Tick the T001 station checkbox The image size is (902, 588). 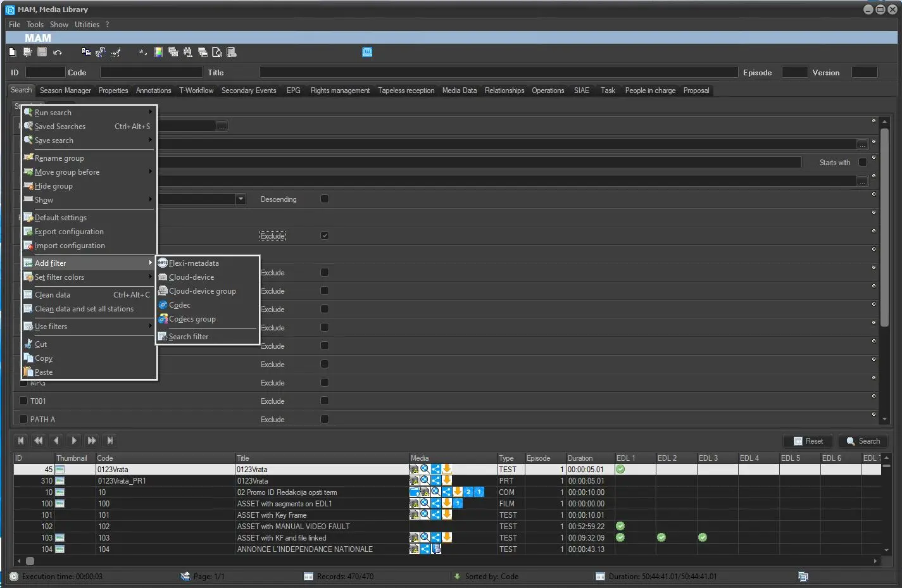click(23, 401)
